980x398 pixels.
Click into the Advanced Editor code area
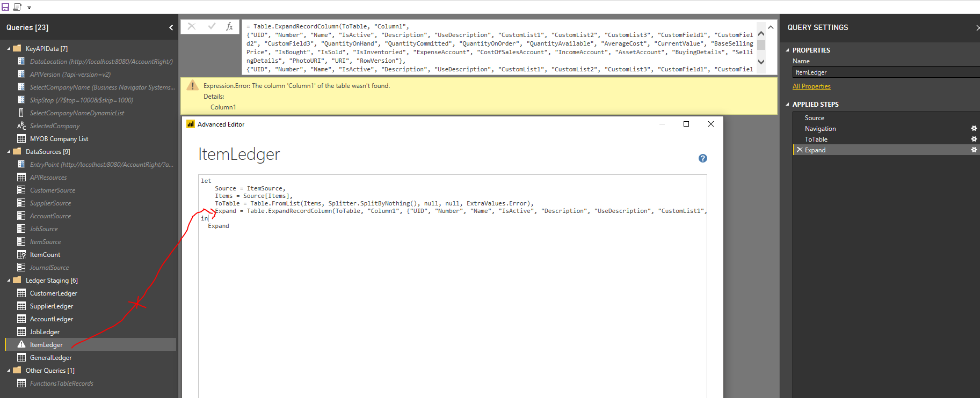(453, 286)
